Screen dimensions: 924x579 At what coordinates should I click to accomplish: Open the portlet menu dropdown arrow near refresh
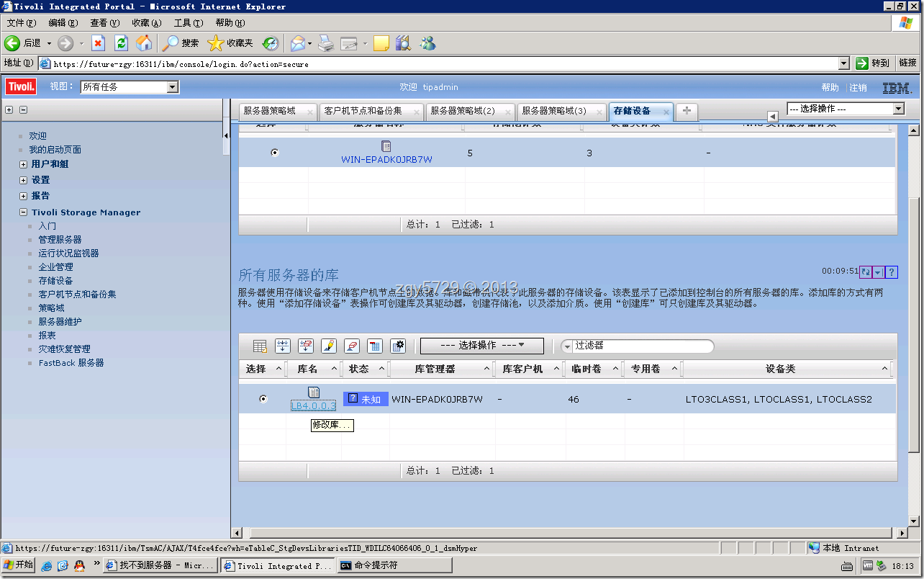[x=878, y=272]
